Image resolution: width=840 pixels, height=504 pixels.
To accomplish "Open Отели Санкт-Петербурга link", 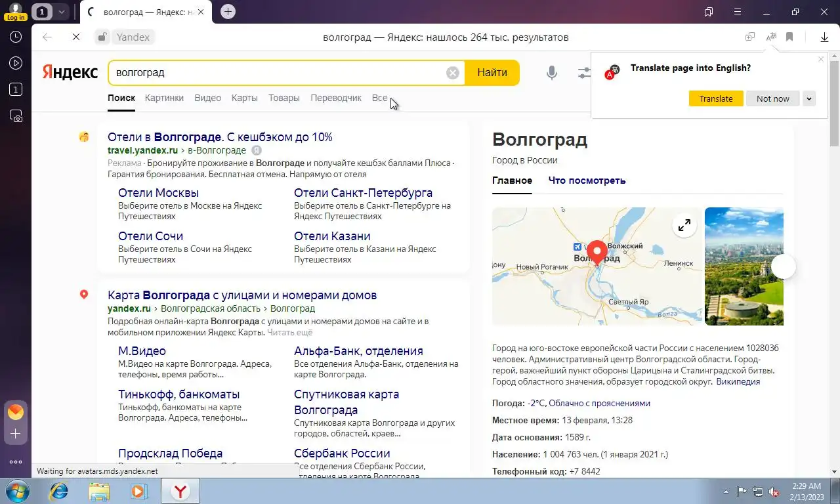I will [x=363, y=193].
